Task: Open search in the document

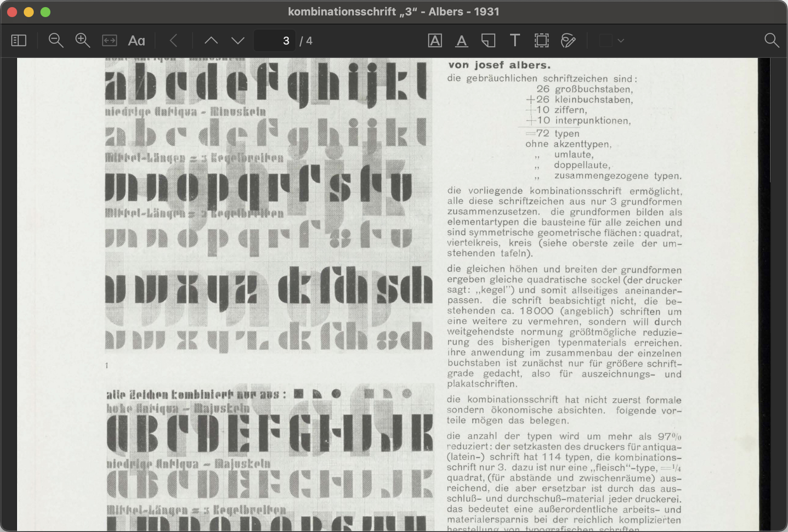Action: (772, 41)
